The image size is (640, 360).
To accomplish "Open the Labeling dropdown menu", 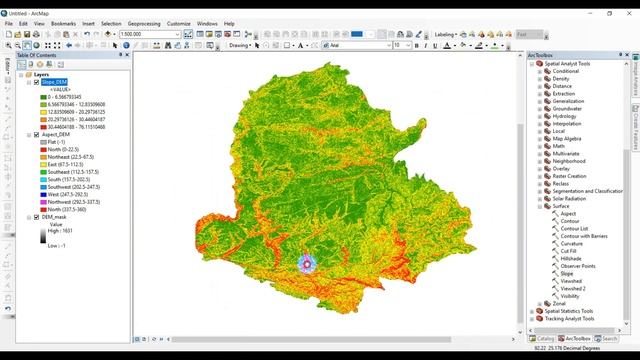I will coord(446,35).
